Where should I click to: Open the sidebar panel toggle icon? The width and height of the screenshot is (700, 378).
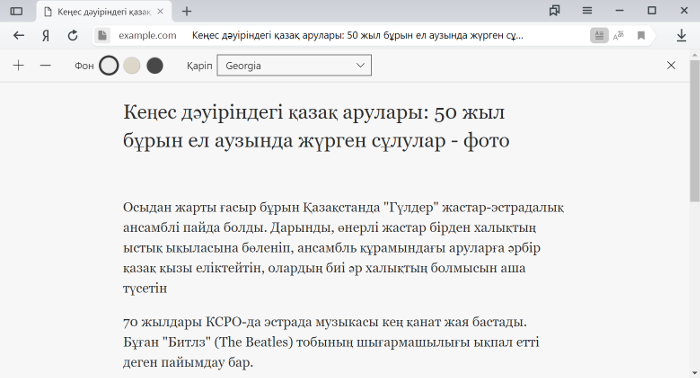pyautogui.click(x=17, y=11)
